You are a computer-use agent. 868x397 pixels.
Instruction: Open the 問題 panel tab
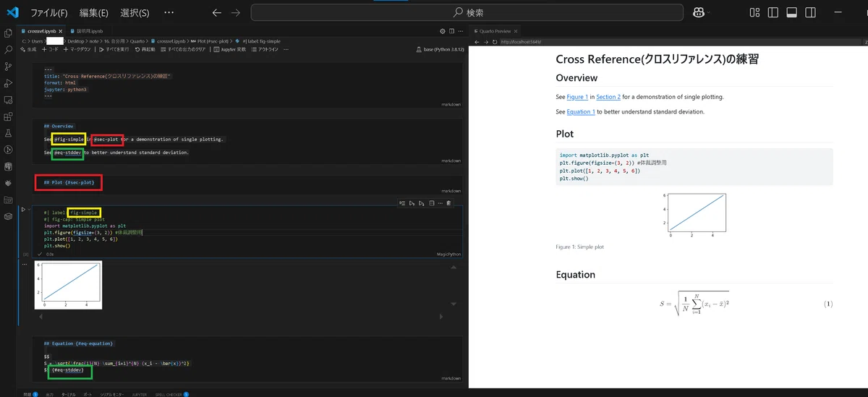[30, 394]
